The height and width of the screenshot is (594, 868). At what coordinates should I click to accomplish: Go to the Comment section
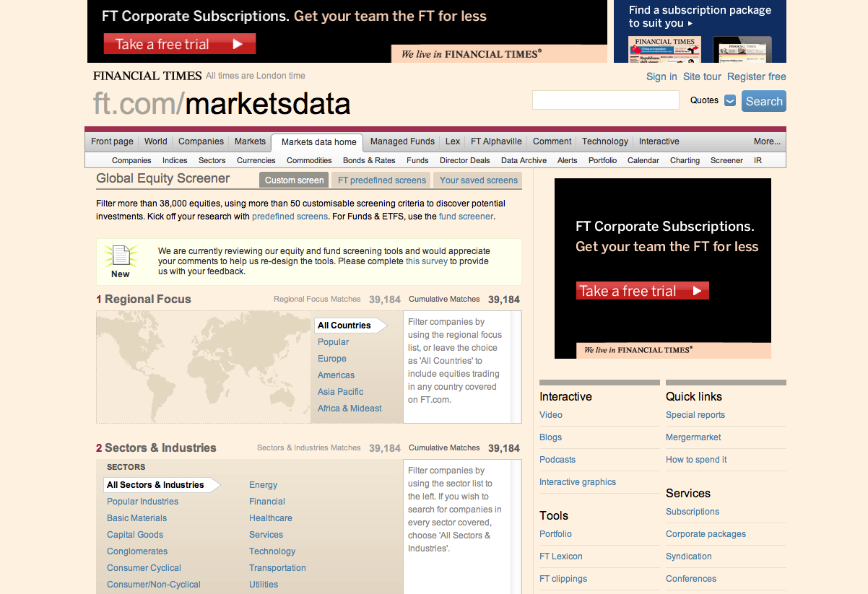552,141
